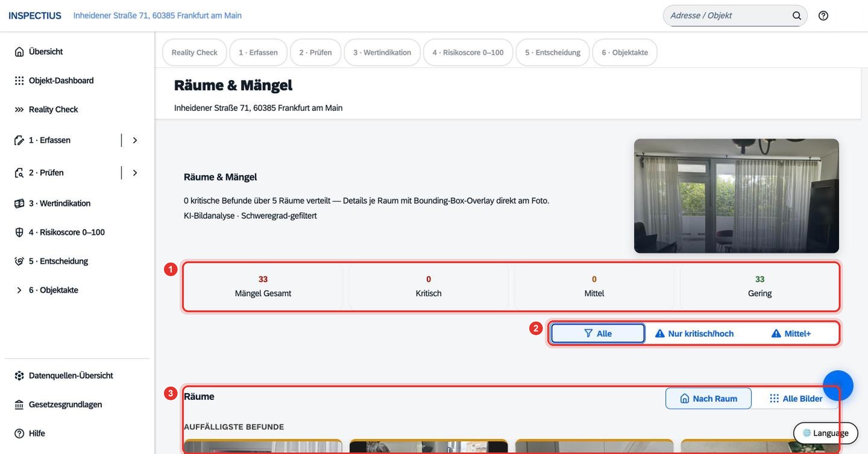Open the 4 · Risikoscore 0–100 tab
Image resolution: width=868 pixels, height=454 pixels.
468,52
